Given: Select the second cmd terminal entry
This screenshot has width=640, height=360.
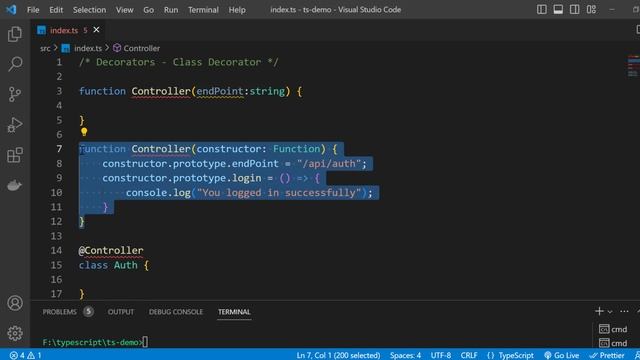Looking at the screenshot, I should click(613, 343).
